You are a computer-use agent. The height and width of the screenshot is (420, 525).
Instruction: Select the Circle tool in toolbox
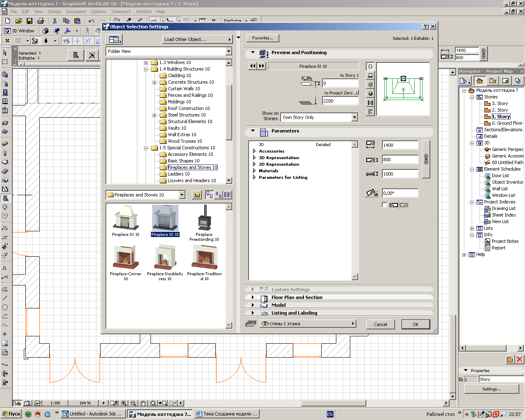tap(5, 307)
